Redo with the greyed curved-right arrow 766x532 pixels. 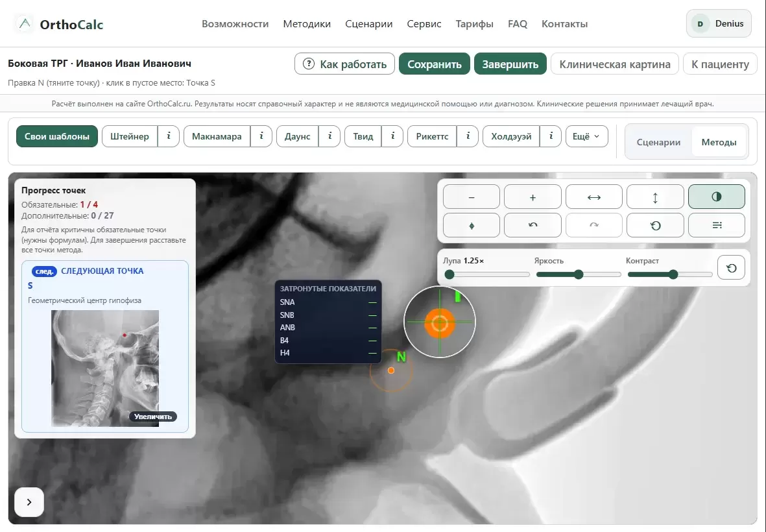pos(594,225)
